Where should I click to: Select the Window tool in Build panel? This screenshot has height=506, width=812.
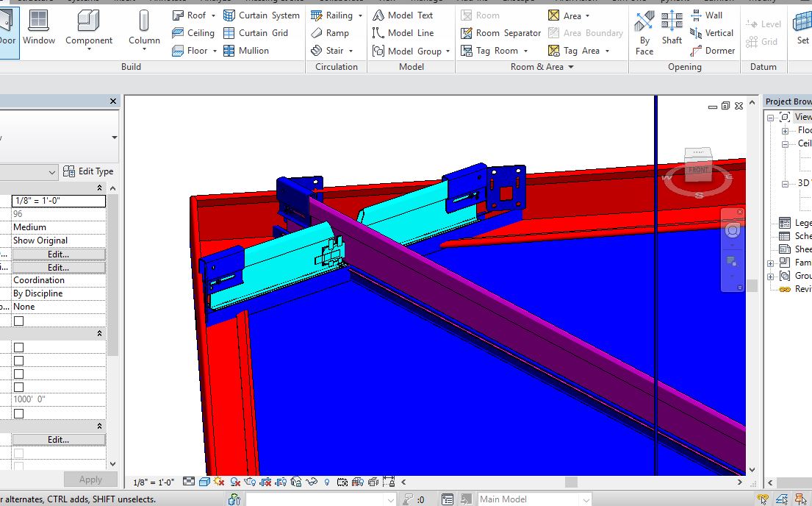pyautogui.click(x=39, y=30)
